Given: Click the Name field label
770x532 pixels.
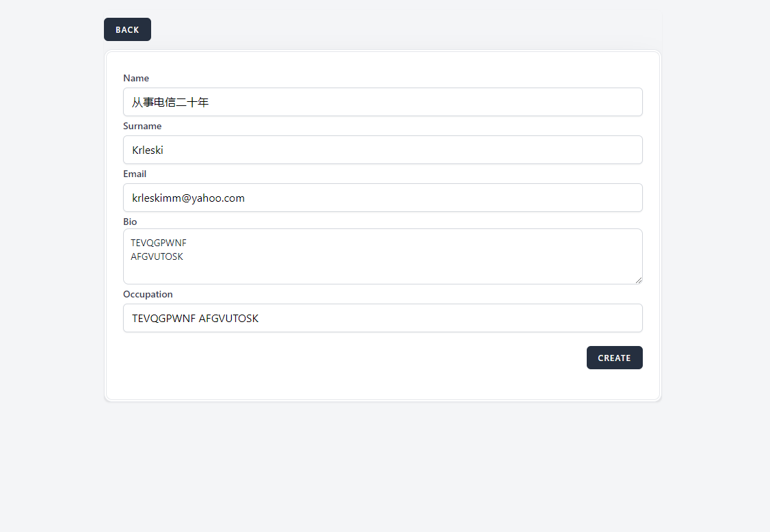Looking at the screenshot, I should click(136, 78).
